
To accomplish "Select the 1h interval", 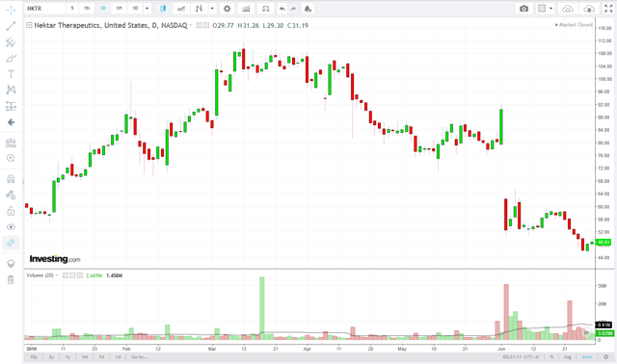I will [87, 9].
